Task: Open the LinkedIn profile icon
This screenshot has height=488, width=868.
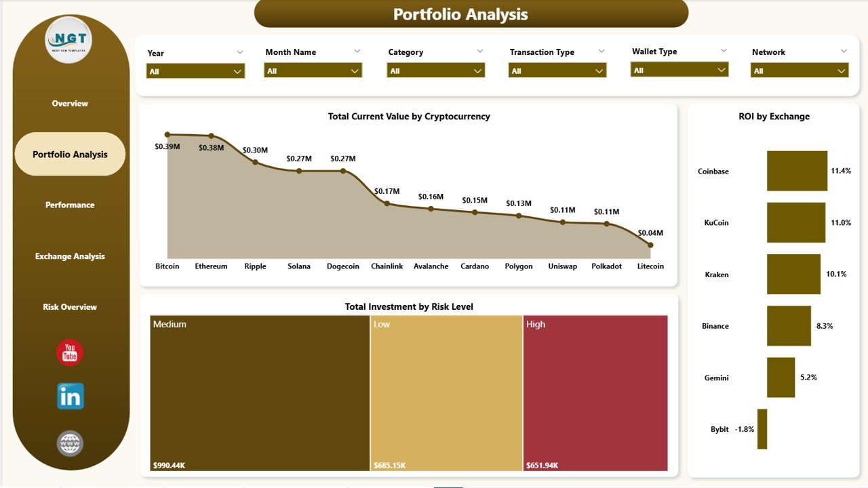Action: coord(68,396)
